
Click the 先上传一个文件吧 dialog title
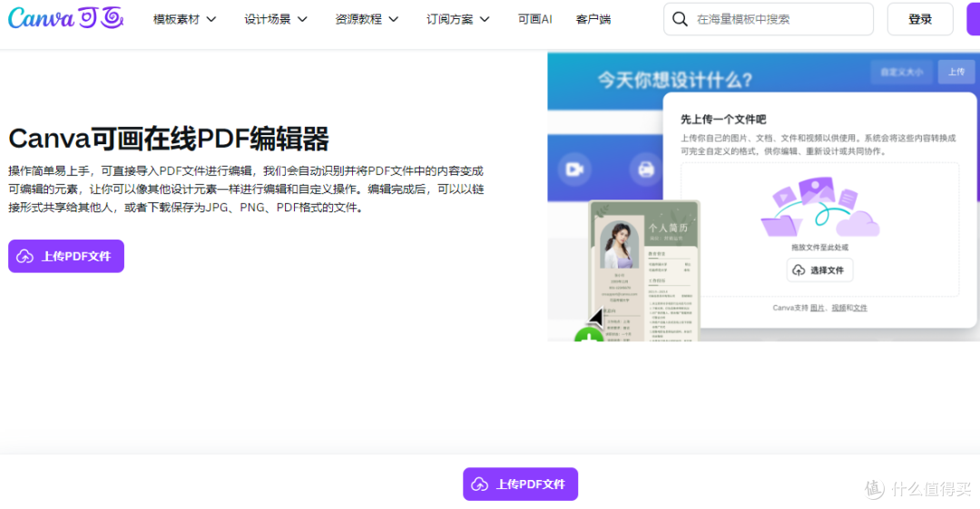coord(723,120)
